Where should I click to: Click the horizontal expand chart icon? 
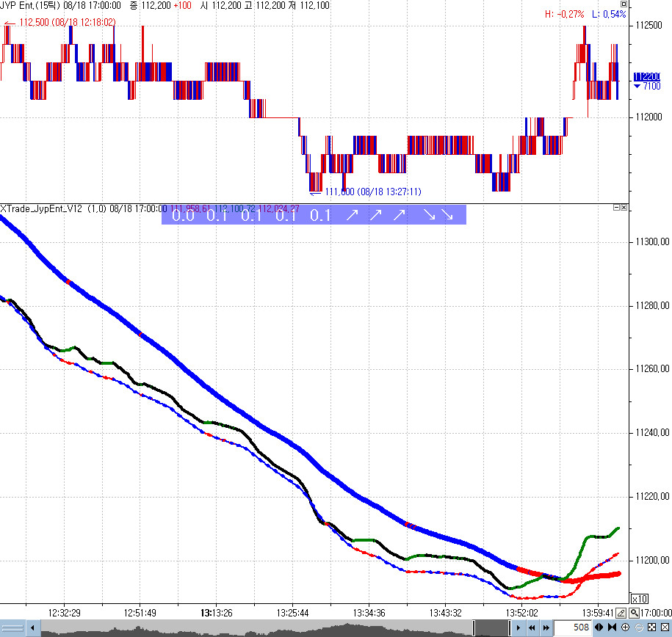point(599,627)
